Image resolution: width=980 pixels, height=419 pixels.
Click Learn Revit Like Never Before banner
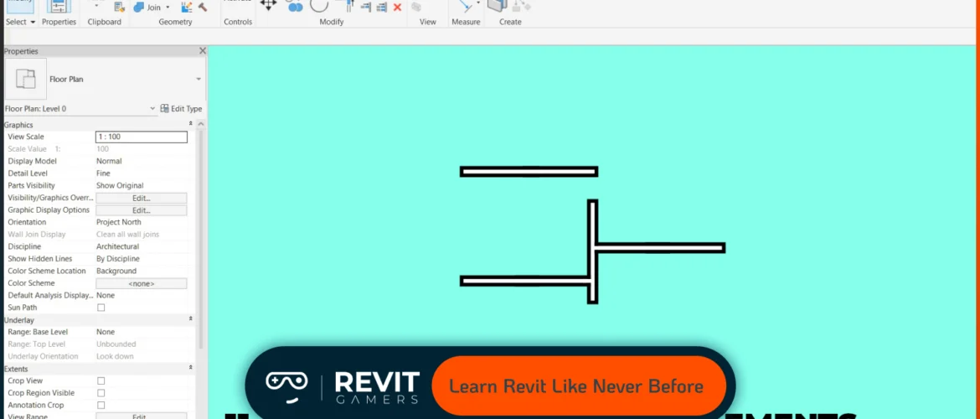point(580,385)
